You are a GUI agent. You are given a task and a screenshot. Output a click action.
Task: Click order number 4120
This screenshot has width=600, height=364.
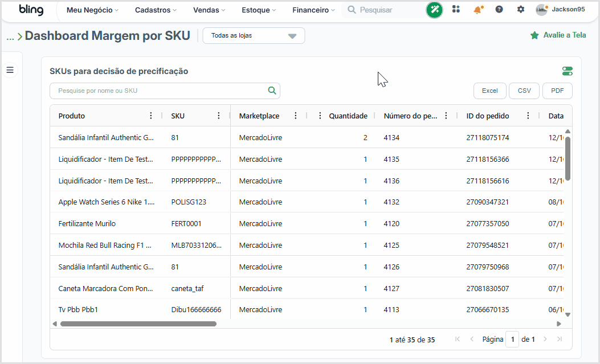pyautogui.click(x=391, y=224)
